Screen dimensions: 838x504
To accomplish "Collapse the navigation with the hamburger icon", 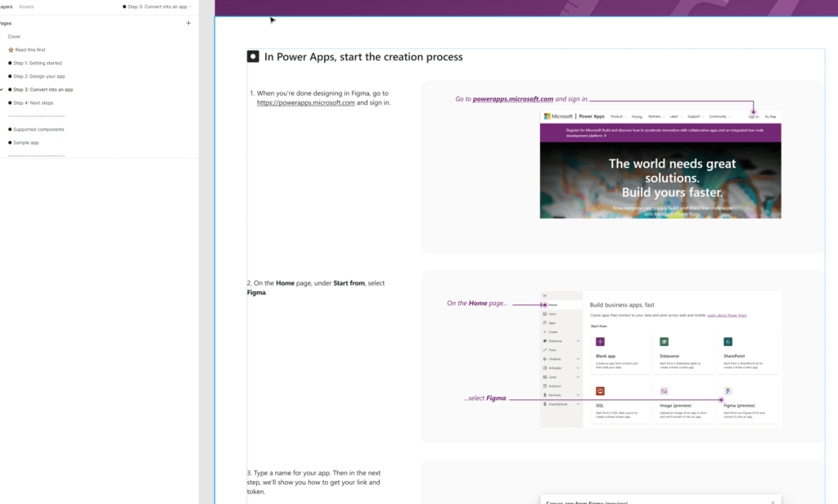I will pyautogui.click(x=545, y=295).
